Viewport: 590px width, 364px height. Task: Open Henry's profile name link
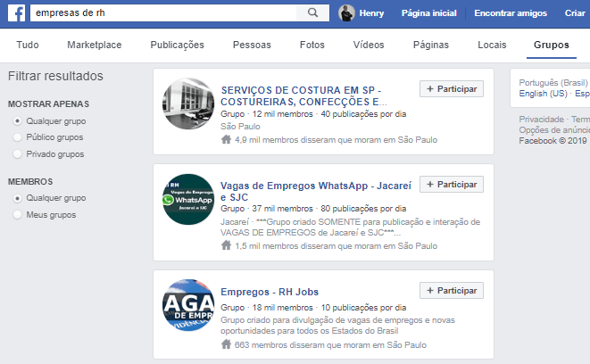coord(371,13)
